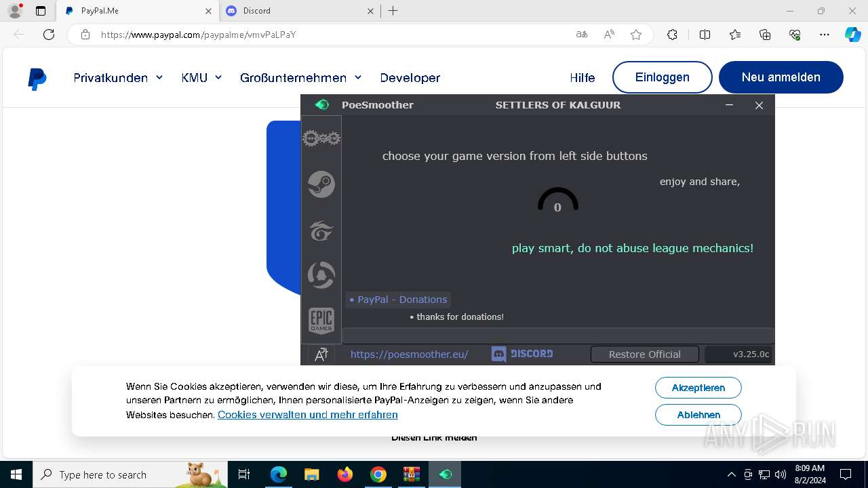This screenshot has width=868, height=488.
Task: Open the browser extensions icon
Action: tap(672, 35)
